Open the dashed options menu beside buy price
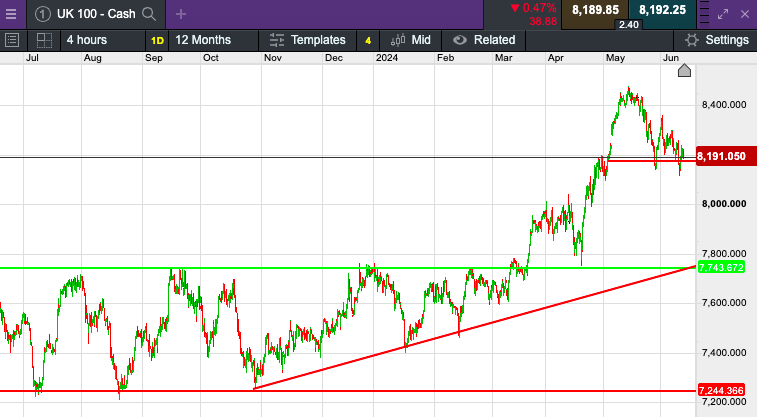 point(704,13)
